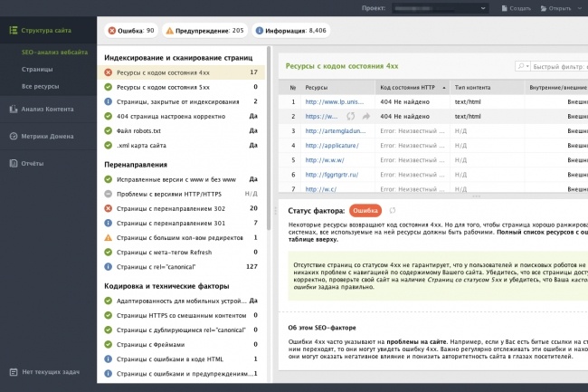Expand the Открыть dropdown arrow
588x392 pixels.
pyautogui.click(x=580, y=8)
